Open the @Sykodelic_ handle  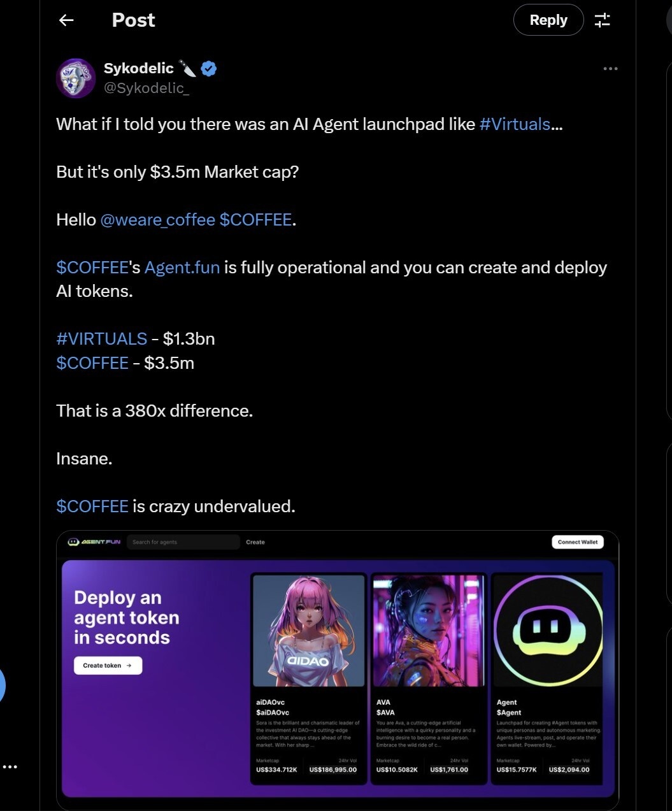tap(147, 88)
